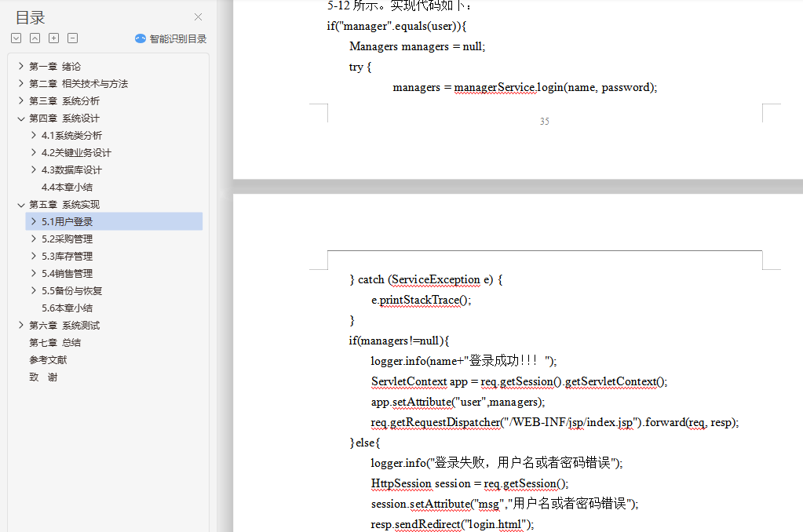Click the if("manager".equals(user)){ code line
The width and height of the screenshot is (803, 532).
tap(397, 26)
